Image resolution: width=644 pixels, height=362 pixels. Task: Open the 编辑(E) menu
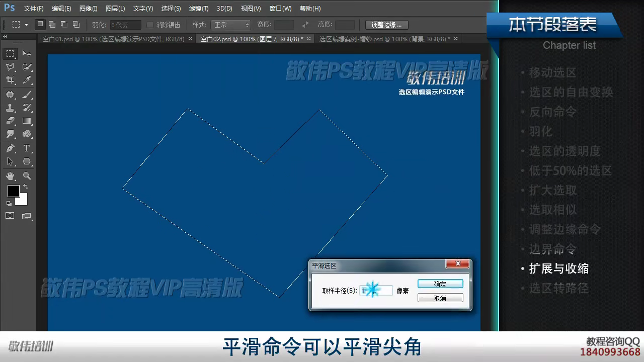pyautogui.click(x=61, y=9)
